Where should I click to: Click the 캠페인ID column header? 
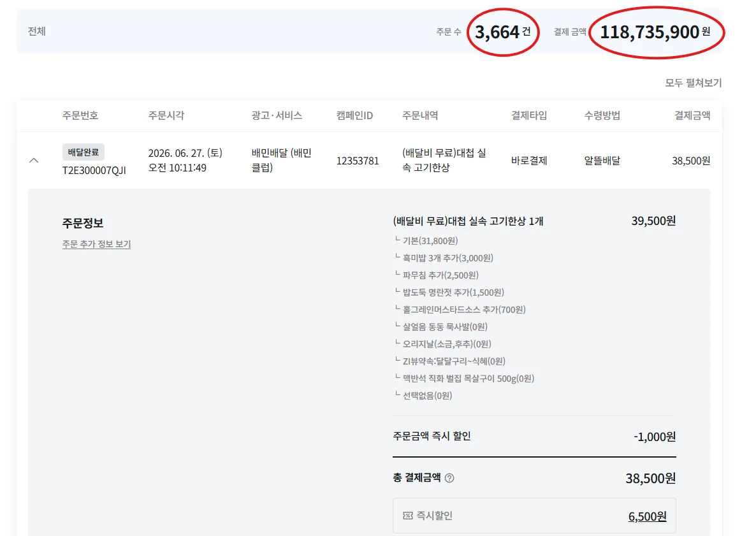[354, 115]
